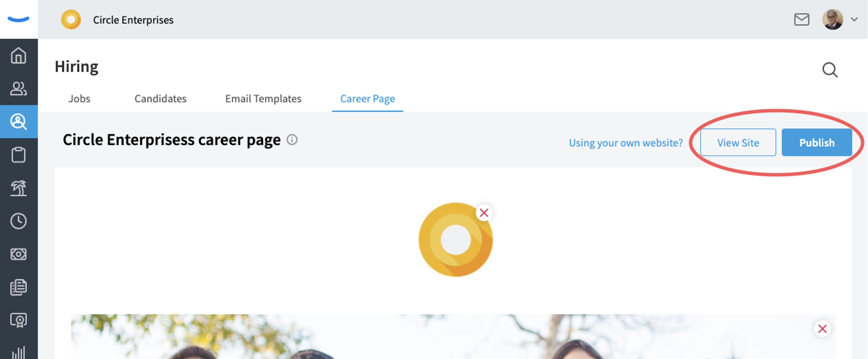
Task: Click the search magnifier icon
Action: [x=830, y=70]
